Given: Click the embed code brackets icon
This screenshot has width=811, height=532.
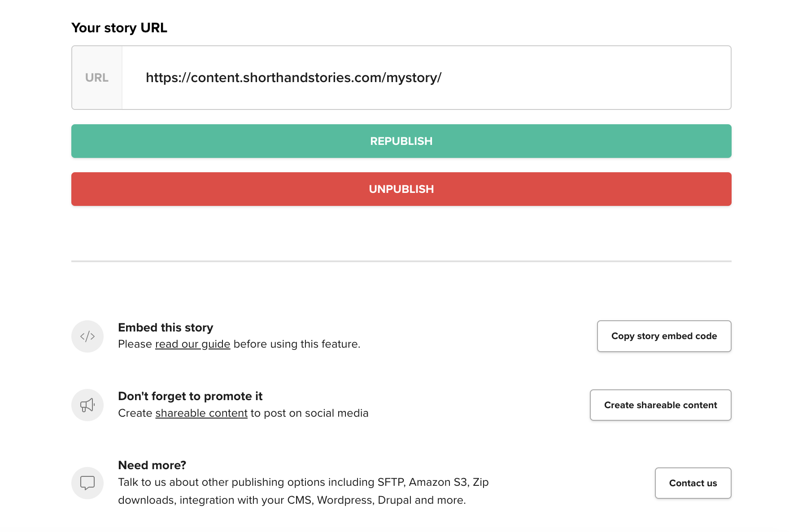Looking at the screenshot, I should coord(87,336).
